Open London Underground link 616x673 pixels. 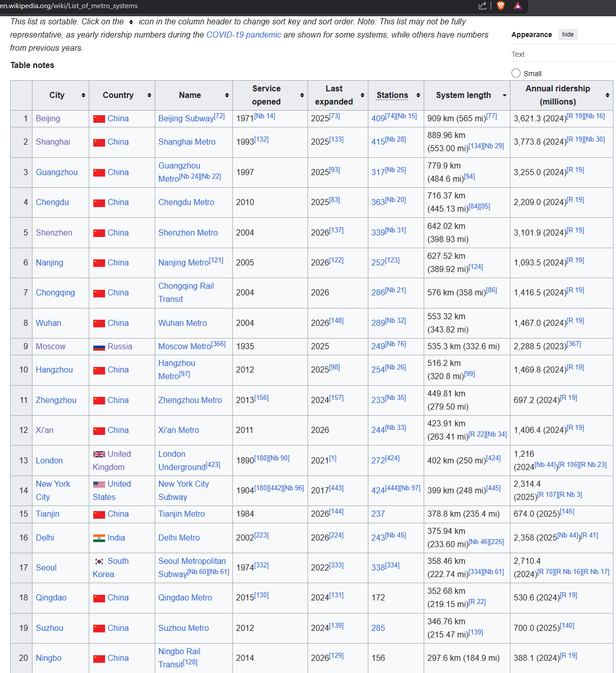(182, 460)
